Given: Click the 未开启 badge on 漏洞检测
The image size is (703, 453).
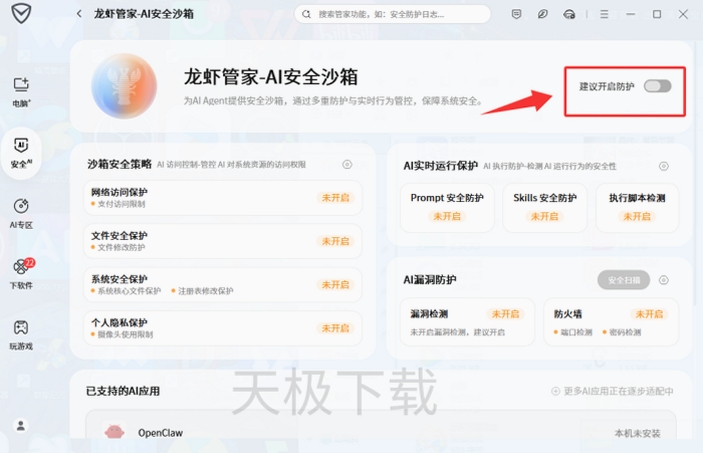Looking at the screenshot, I should 505,314.
